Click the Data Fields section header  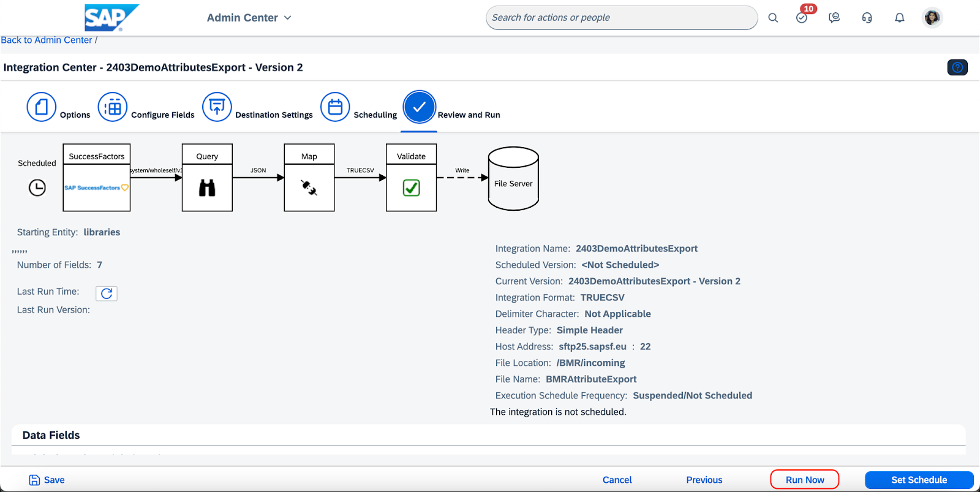[x=51, y=435]
